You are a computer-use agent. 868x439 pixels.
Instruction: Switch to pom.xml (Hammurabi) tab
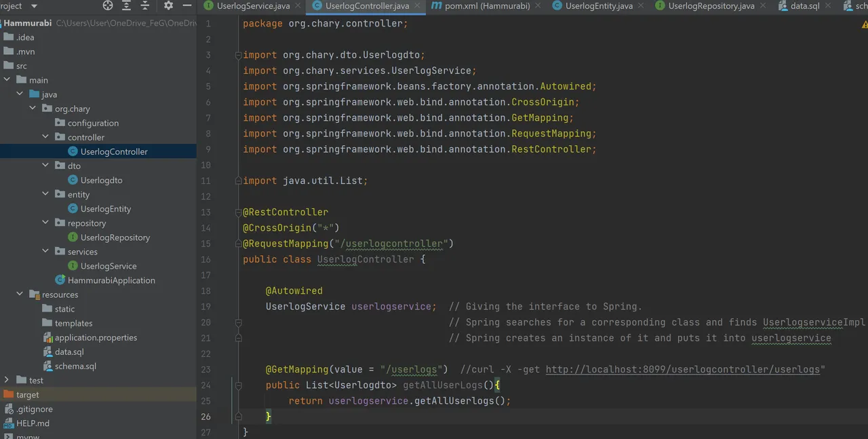[485, 6]
